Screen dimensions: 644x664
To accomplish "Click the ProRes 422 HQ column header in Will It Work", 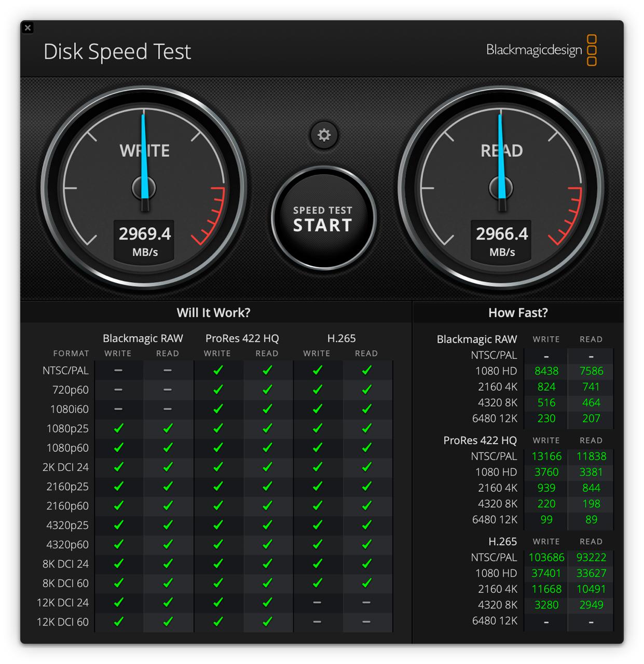I will point(242,338).
